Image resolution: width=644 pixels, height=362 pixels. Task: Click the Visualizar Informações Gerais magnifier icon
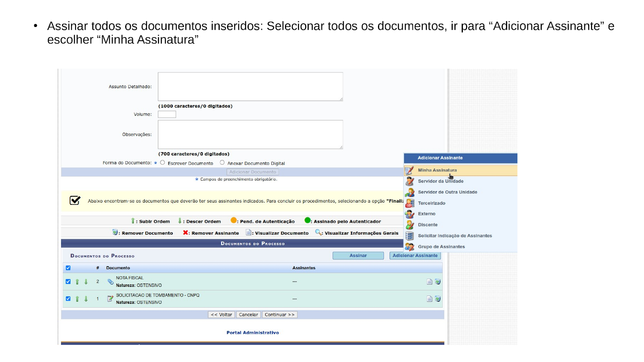(x=318, y=232)
